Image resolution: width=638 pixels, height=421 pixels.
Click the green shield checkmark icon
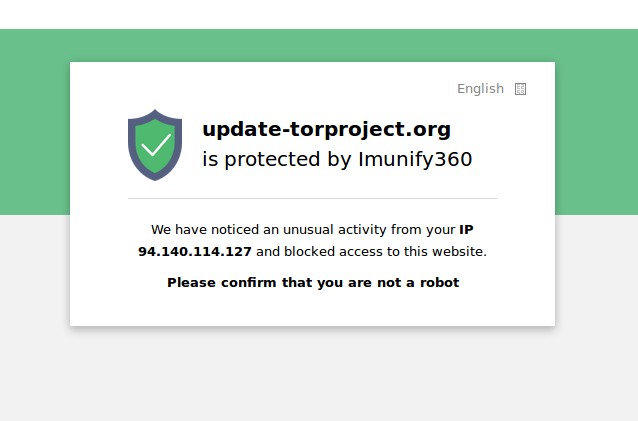click(x=155, y=144)
